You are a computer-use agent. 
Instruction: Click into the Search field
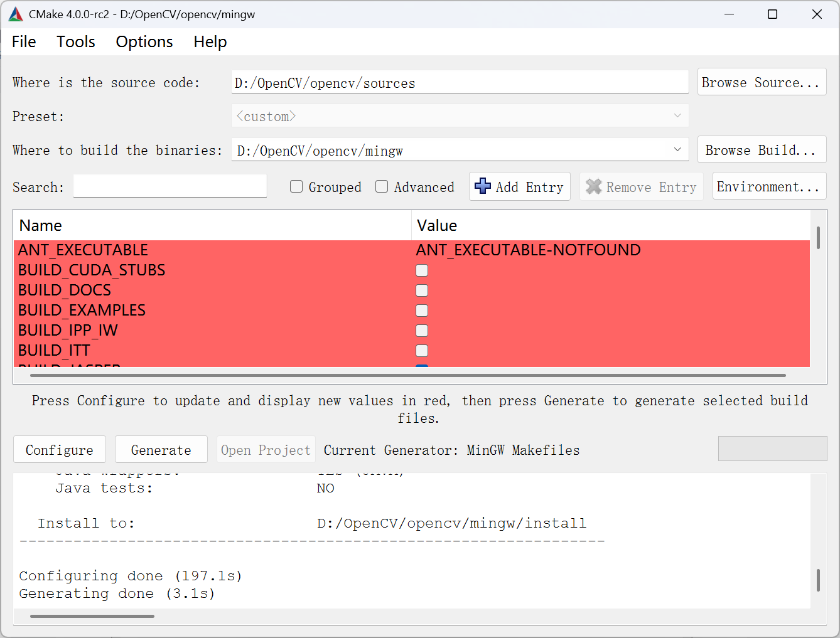click(170, 186)
